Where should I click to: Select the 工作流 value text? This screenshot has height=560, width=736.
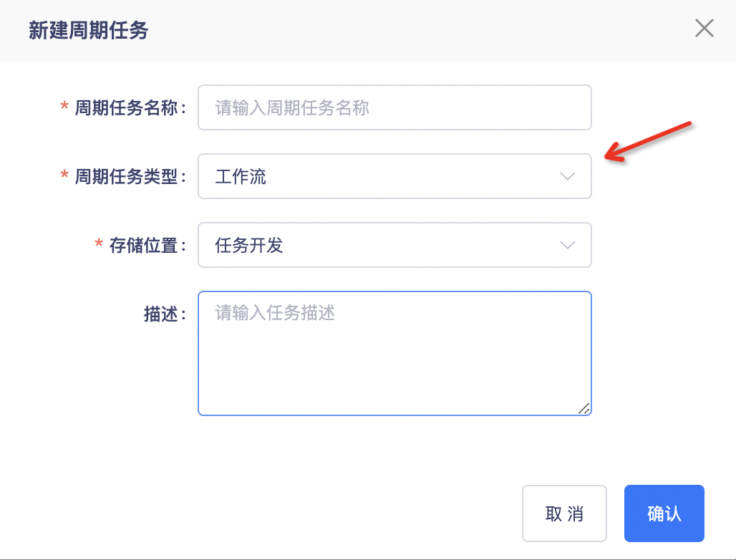(241, 177)
